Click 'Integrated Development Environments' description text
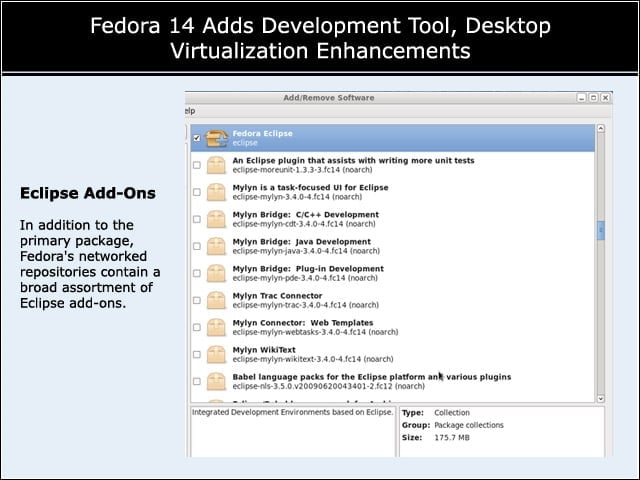The height and width of the screenshot is (480, 640). pos(292,412)
